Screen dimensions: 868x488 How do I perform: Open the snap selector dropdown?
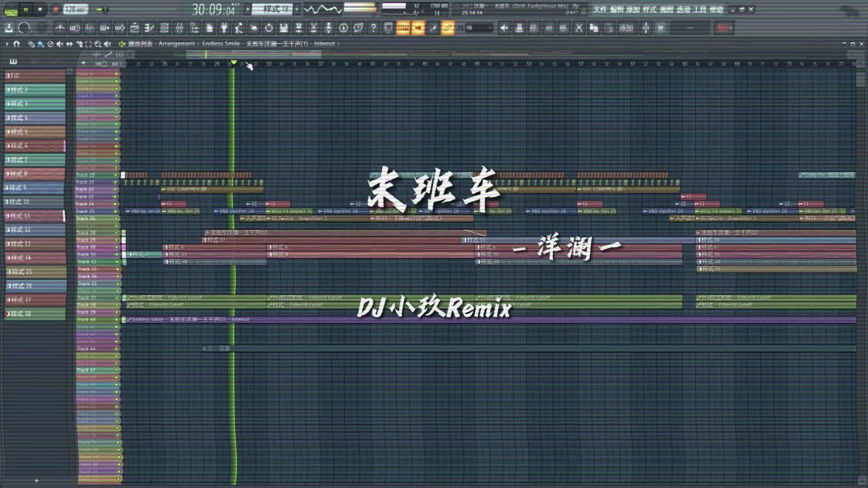pyautogui.click(x=478, y=28)
